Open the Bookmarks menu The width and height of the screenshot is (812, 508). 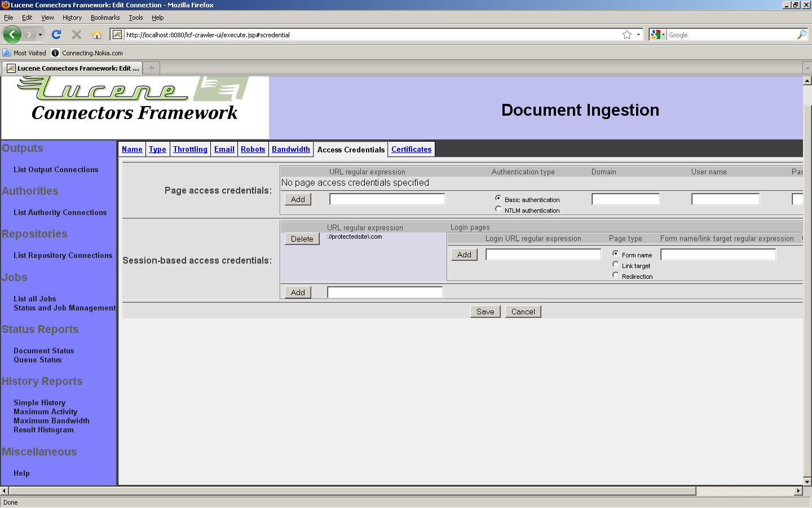tap(105, 17)
